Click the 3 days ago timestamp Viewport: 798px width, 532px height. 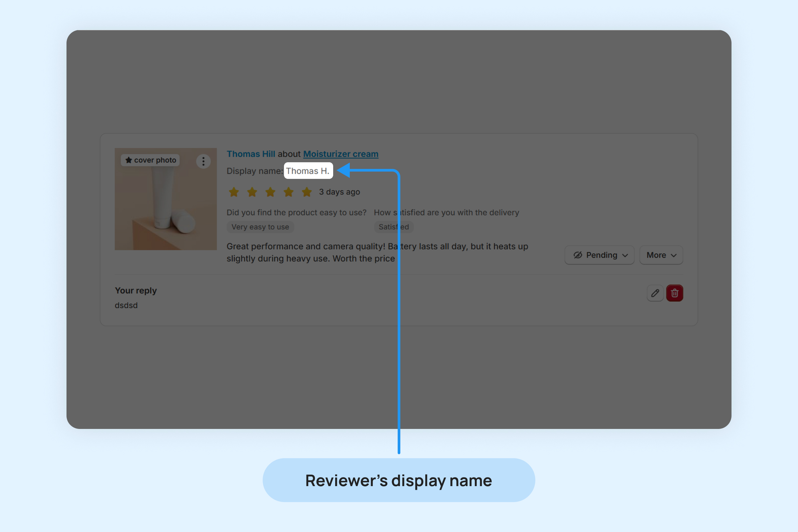[x=339, y=192]
